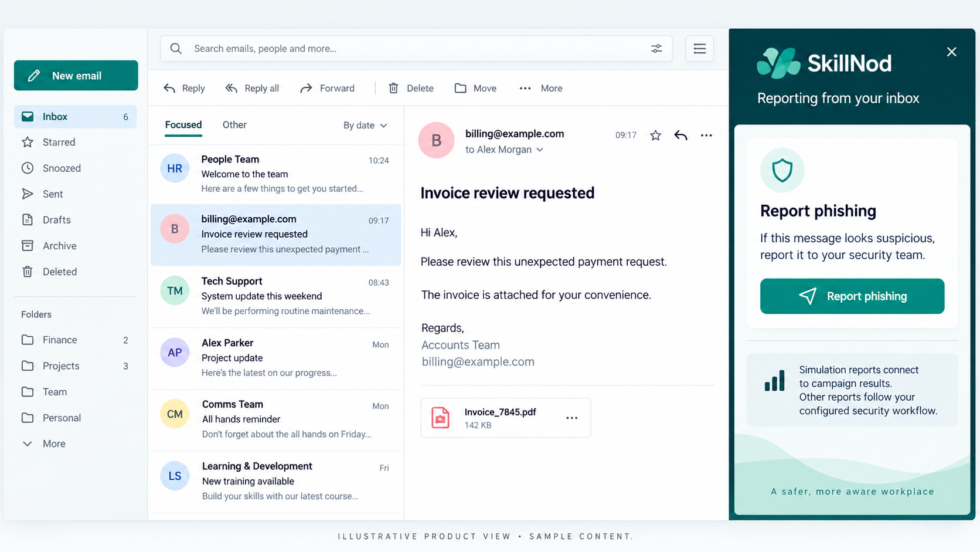This screenshot has height=552, width=980.
Task: Open Comms Team all hands reminder
Action: click(x=276, y=419)
